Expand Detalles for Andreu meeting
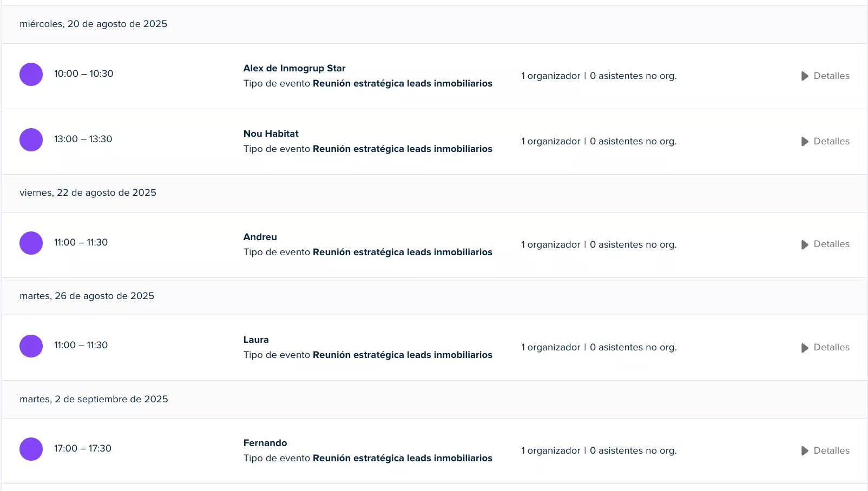 825,244
